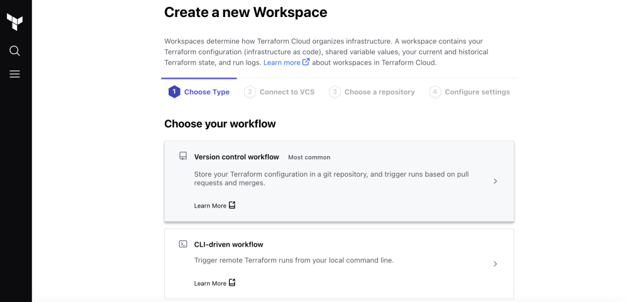This screenshot has height=302, width=644.
Task: Click the CLI-driven workflow terminal icon
Action: click(183, 244)
